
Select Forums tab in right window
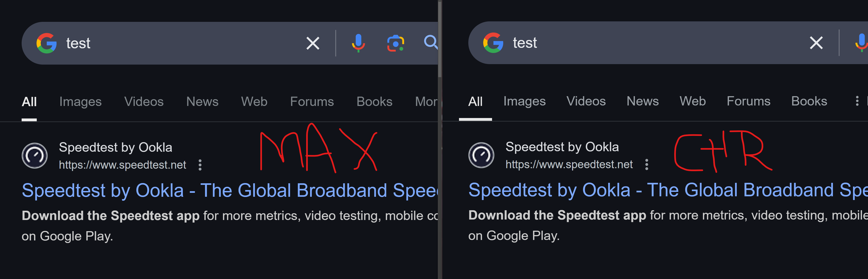748,101
